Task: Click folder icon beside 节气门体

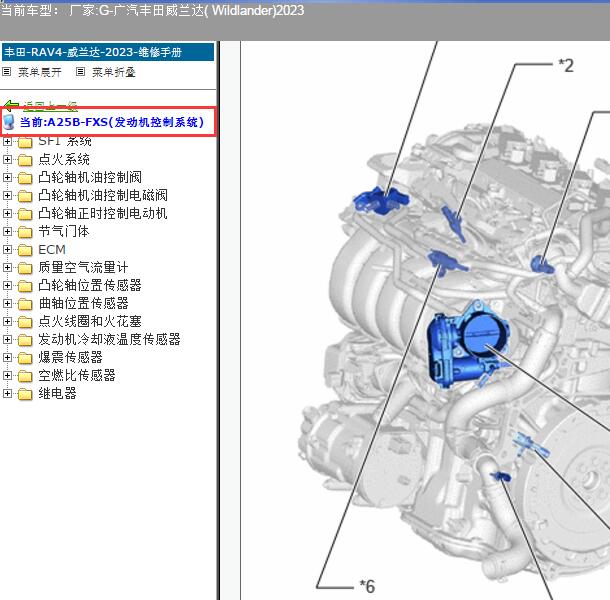Action: coord(25,232)
